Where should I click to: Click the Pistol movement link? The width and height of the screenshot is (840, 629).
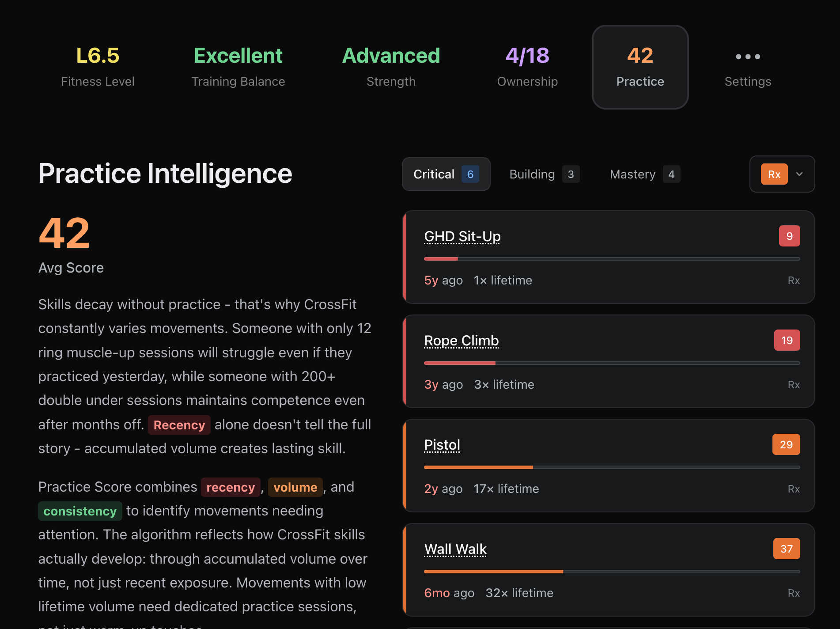tap(442, 445)
